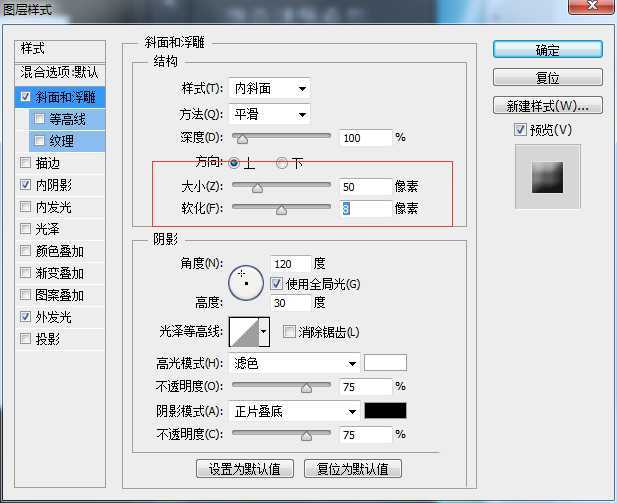Click the 复位为默认值 button
The width and height of the screenshot is (617, 503).
(353, 468)
